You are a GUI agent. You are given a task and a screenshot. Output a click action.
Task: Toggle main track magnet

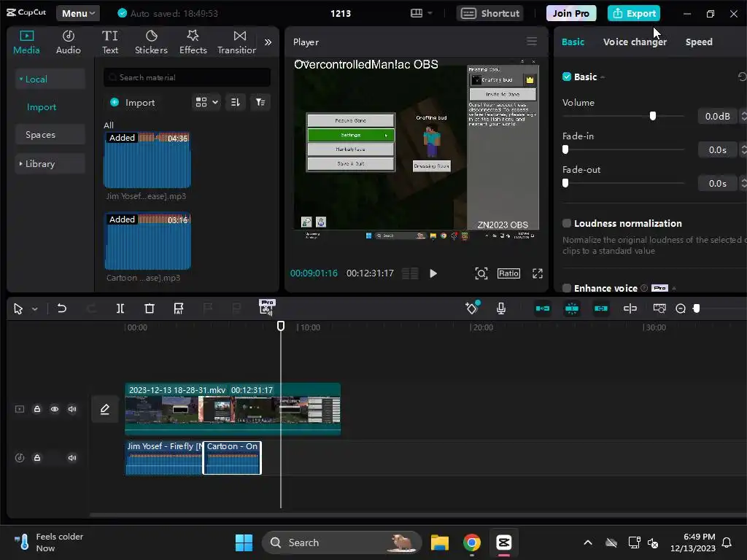[x=543, y=308]
